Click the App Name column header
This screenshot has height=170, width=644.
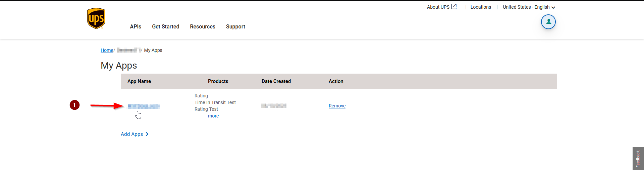point(139,81)
